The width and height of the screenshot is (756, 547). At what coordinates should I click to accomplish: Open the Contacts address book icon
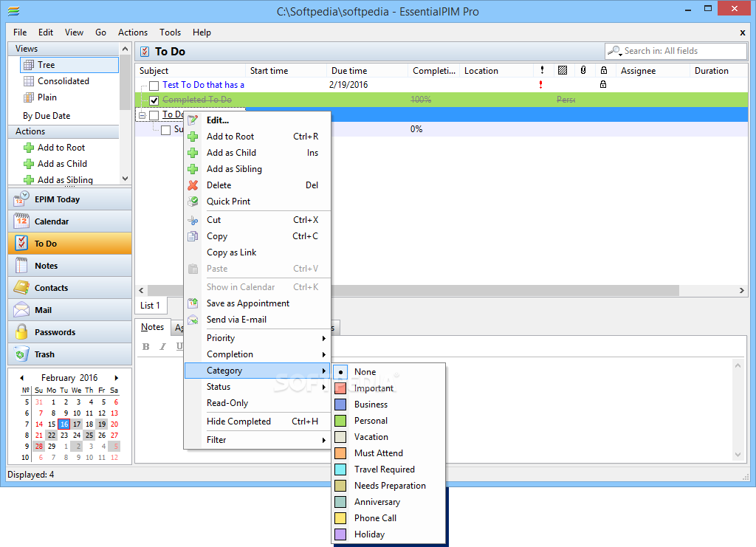21,288
